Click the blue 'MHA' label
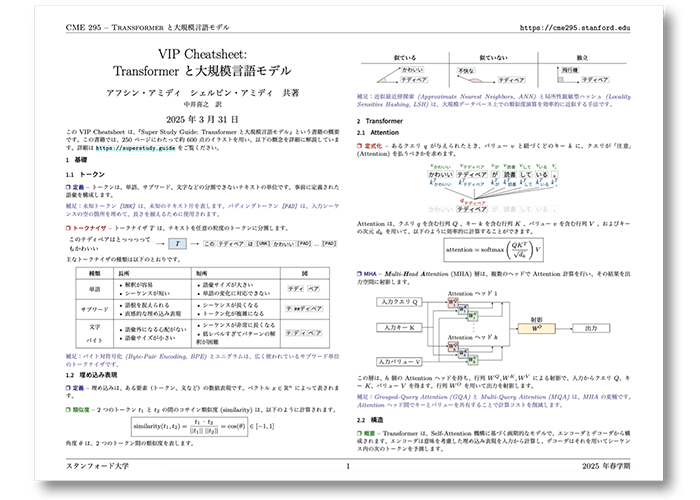700x500 pixels. pos(370,274)
